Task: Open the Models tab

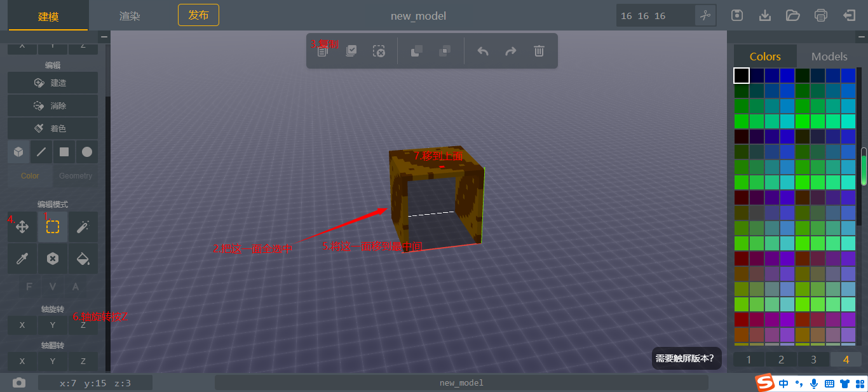Action: click(829, 57)
